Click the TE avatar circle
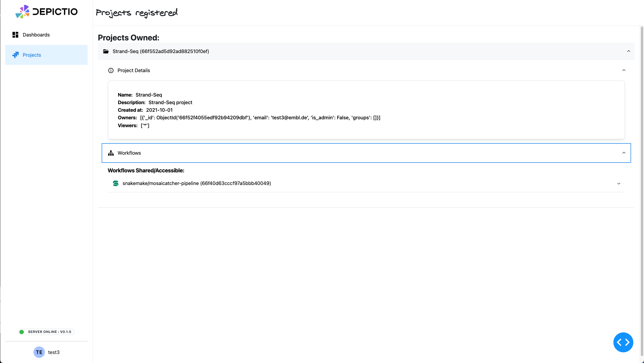This screenshot has height=363, width=644. [x=39, y=352]
